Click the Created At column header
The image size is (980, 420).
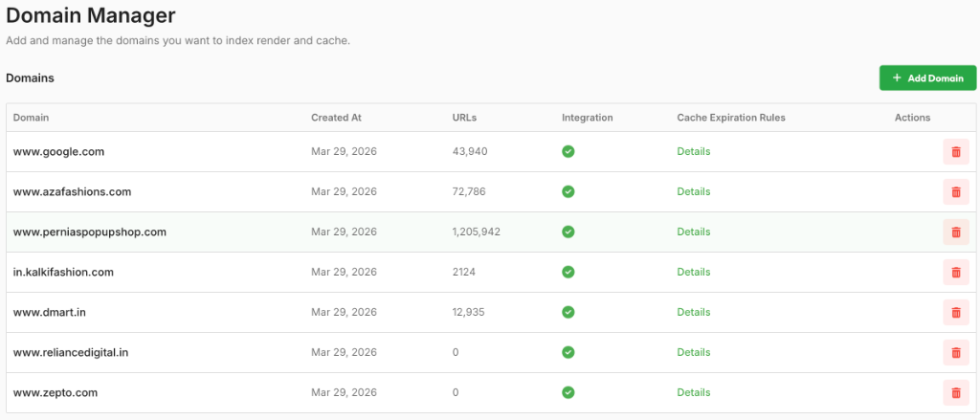point(336,118)
